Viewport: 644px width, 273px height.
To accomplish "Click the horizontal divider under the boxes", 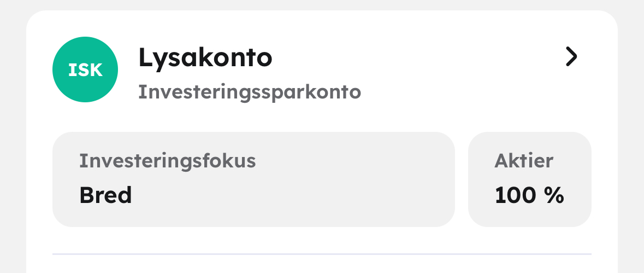I will pos(322,254).
